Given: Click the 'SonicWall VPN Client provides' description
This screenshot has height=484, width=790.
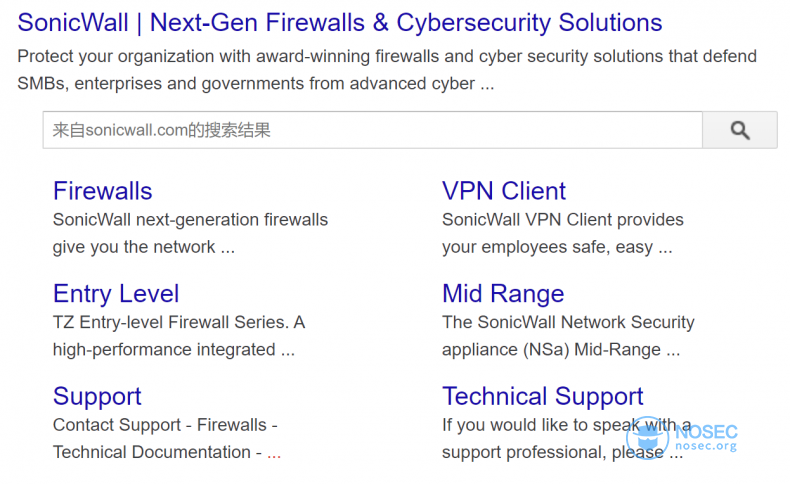Looking at the screenshot, I should (x=563, y=233).
